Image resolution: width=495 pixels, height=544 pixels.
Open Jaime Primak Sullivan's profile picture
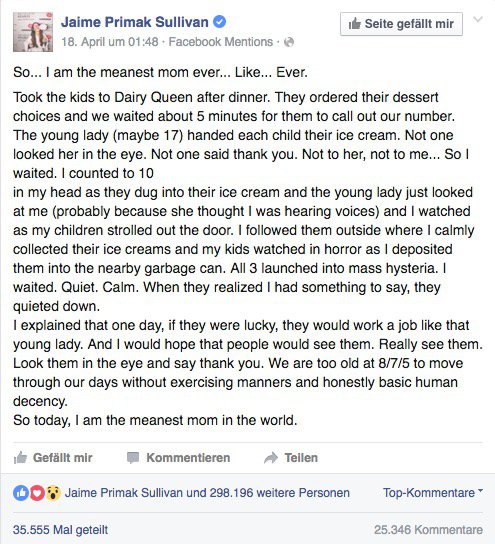[33, 32]
